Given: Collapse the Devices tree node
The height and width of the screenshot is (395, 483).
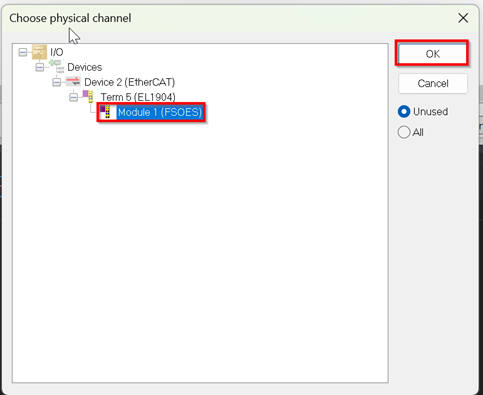Looking at the screenshot, I should coord(40,67).
